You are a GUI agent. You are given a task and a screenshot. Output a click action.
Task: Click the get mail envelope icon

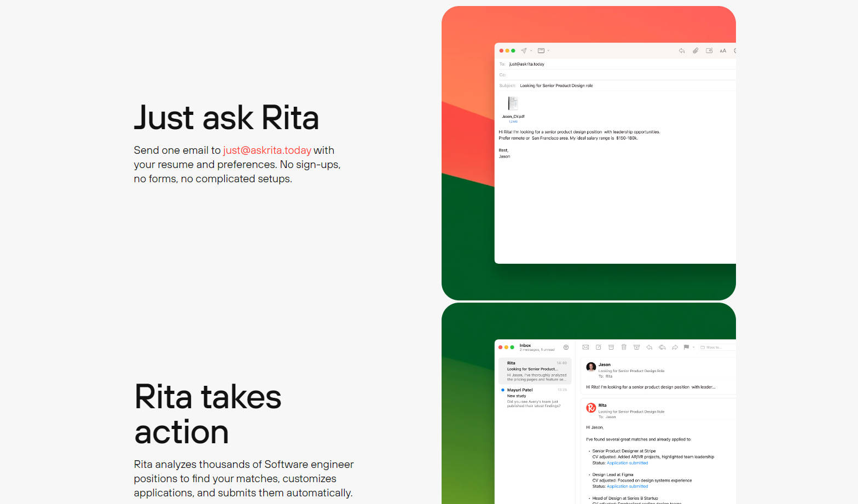[585, 347]
